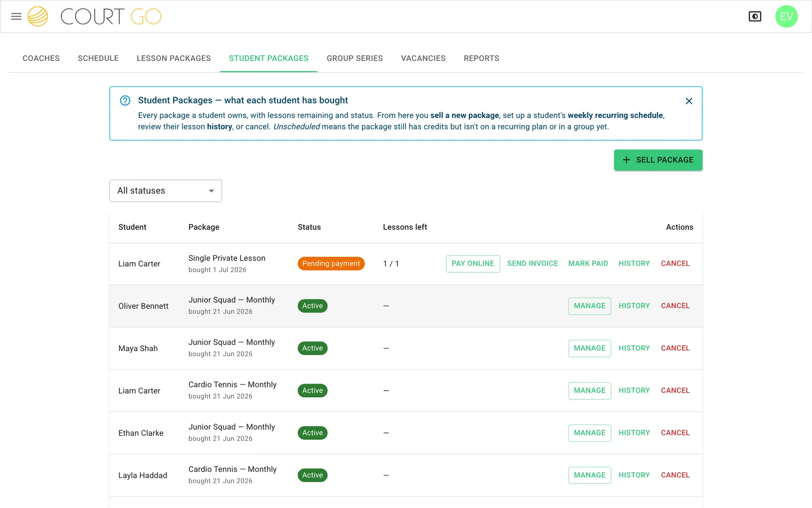Click Pay Online for Liam Carter
Image resolution: width=812 pixels, height=508 pixels.
[472, 264]
